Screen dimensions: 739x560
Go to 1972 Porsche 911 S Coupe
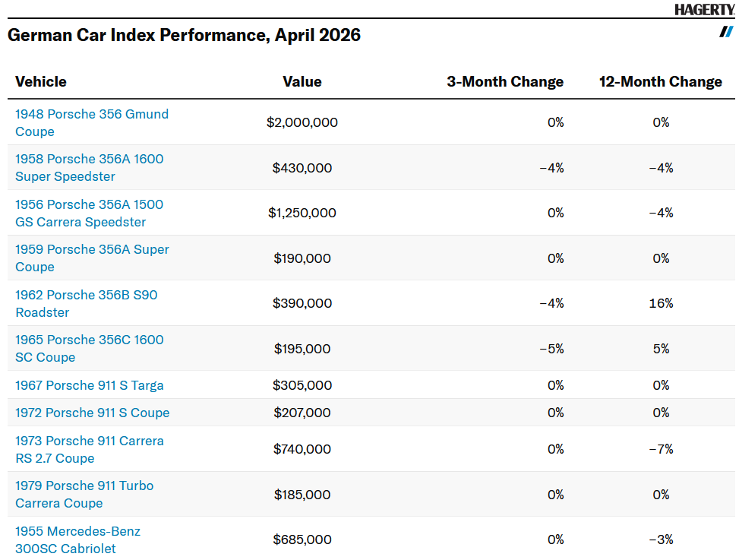pos(92,413)
